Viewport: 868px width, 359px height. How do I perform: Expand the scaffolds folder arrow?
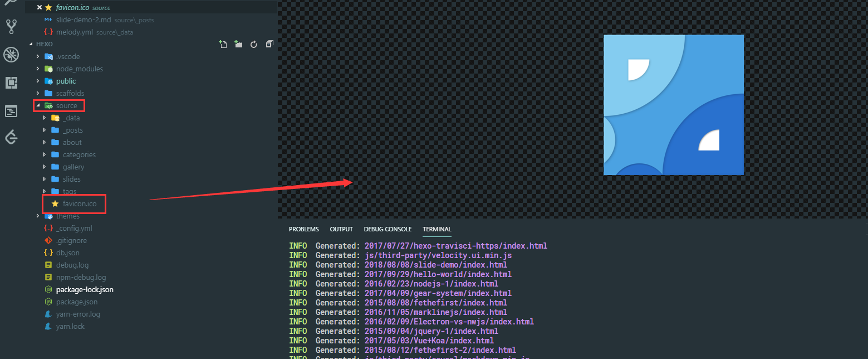click(38, 93)
